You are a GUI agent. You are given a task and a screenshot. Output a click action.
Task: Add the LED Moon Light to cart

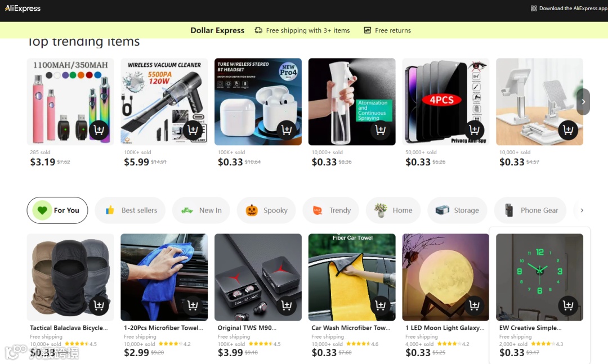[474, 305]
